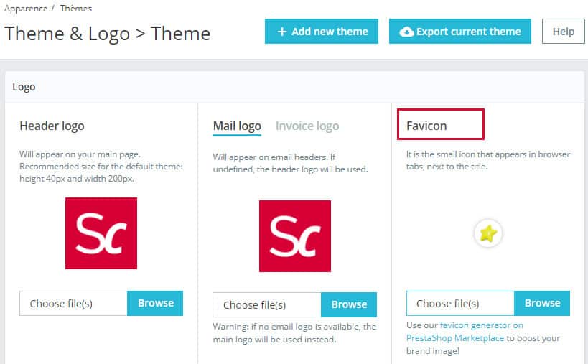Click the Mail logo image preview

tap(295, 236)
